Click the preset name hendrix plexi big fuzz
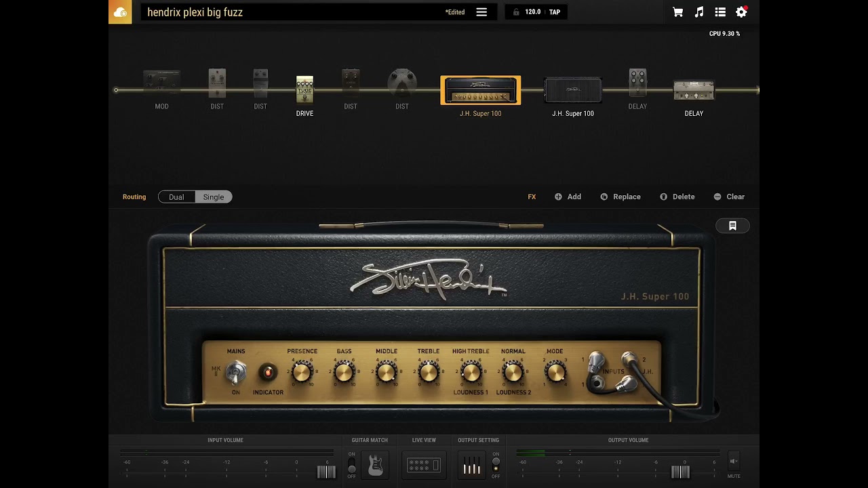868x488 pixels. (195, 12)
